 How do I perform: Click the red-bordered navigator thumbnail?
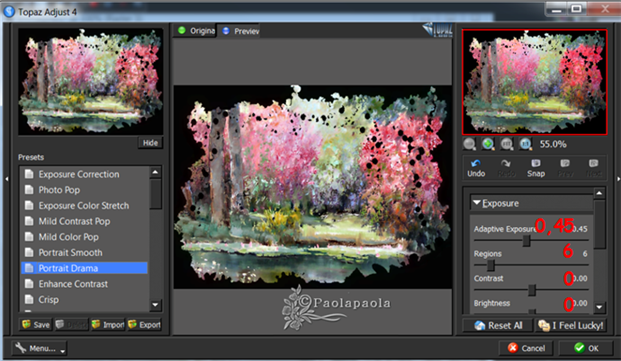535,82
